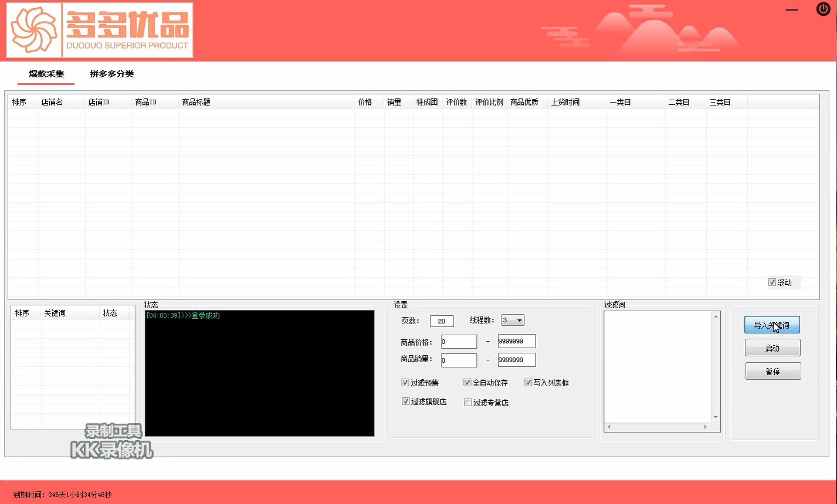The height and width of the screenshot is (504, 837).
Task: Click the minimize icon in the title bar
Action: [791, 9]
